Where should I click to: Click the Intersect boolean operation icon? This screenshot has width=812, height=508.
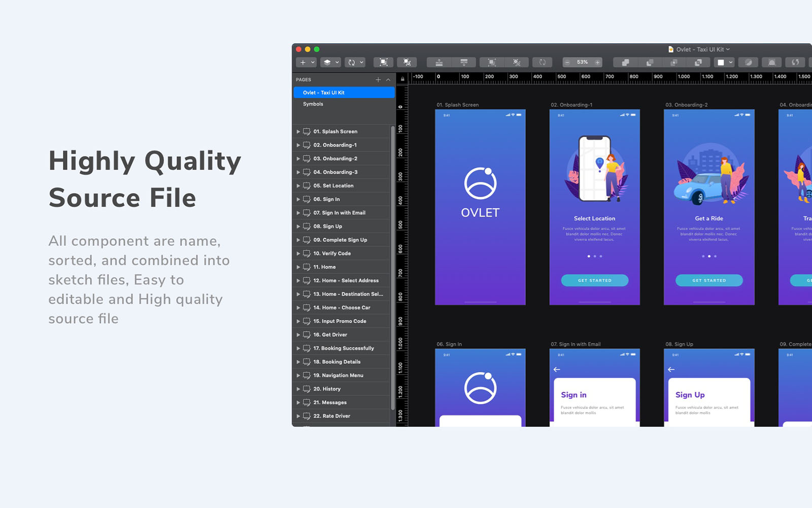coord(674,62)
